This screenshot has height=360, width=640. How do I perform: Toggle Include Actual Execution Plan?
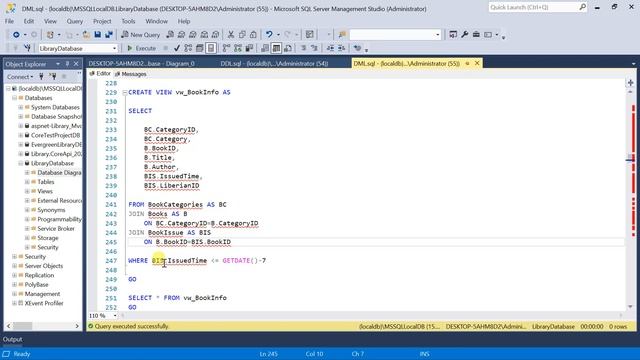pos(226,48)
